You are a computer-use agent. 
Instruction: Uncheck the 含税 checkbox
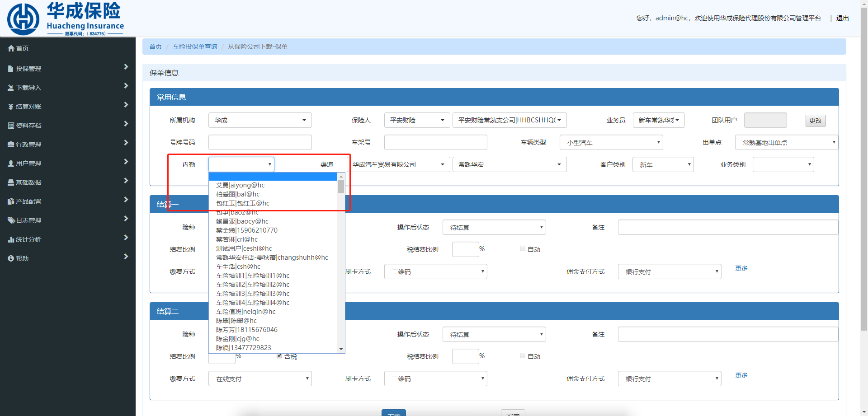click(279, 355)
